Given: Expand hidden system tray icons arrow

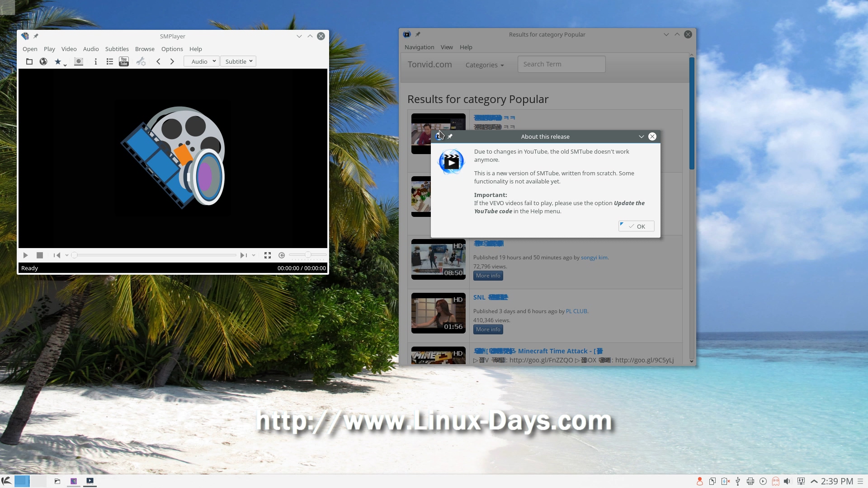Looking at the screenshot, I should click(x=814, y=481).
